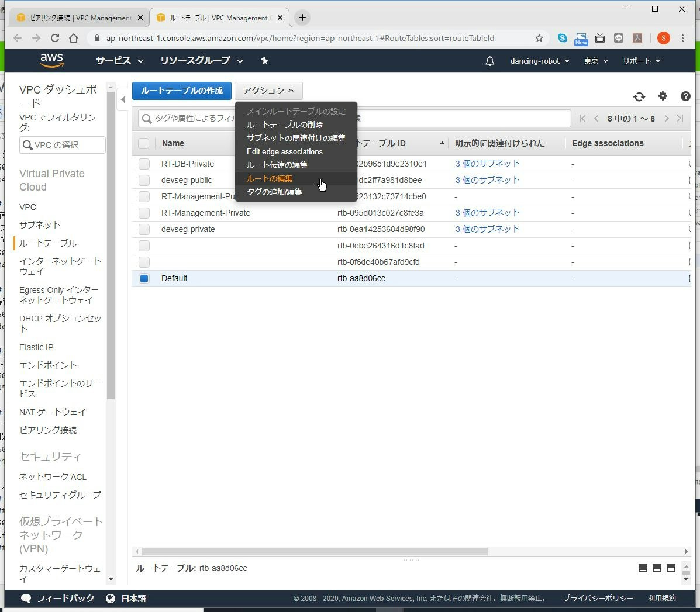Check the RT-DB-Private row checkbox
The width and height of the screenshot is (700, 612).
click(144, 164)
